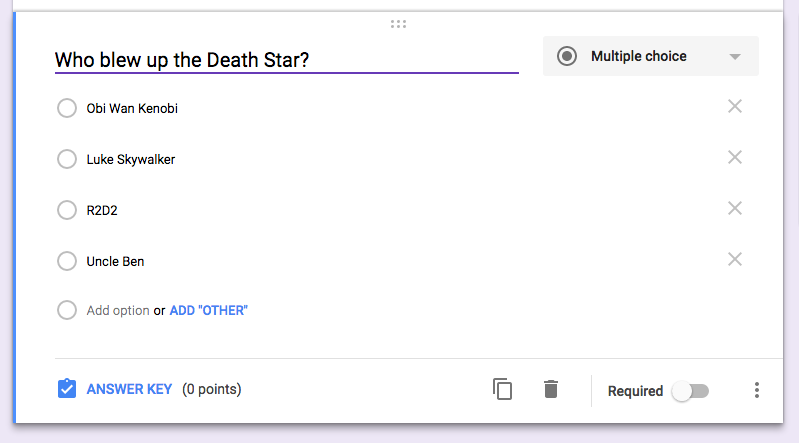Open the three-dot more options menu
799x443 pixels.
click(x=757, y=390)
